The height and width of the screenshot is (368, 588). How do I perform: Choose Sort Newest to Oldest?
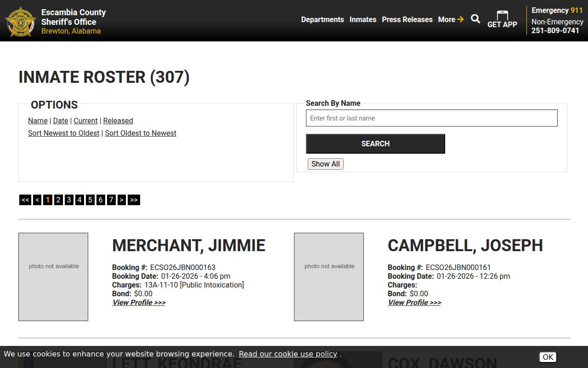pos(64,133)
